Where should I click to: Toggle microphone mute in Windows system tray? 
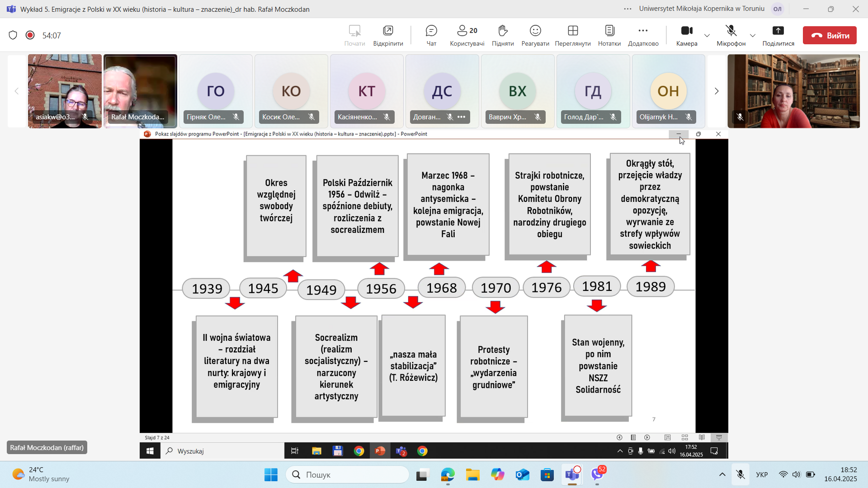click(740, 474)
